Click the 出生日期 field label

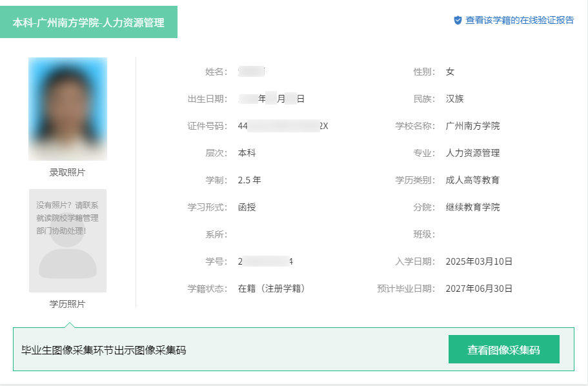coord(207,99)
